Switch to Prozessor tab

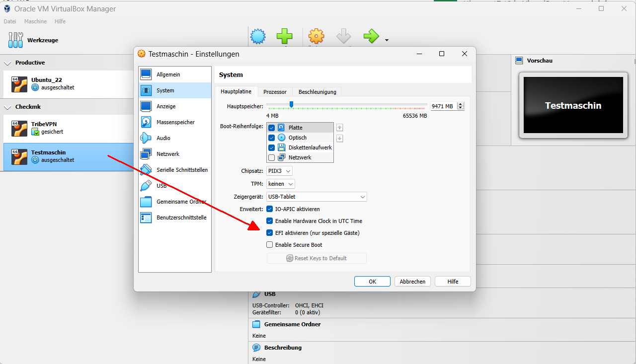point(275,92)
